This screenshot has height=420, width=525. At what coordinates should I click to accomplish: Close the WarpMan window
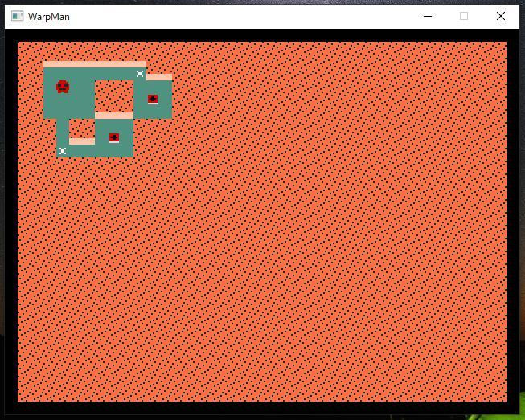[x=501, y=16]
